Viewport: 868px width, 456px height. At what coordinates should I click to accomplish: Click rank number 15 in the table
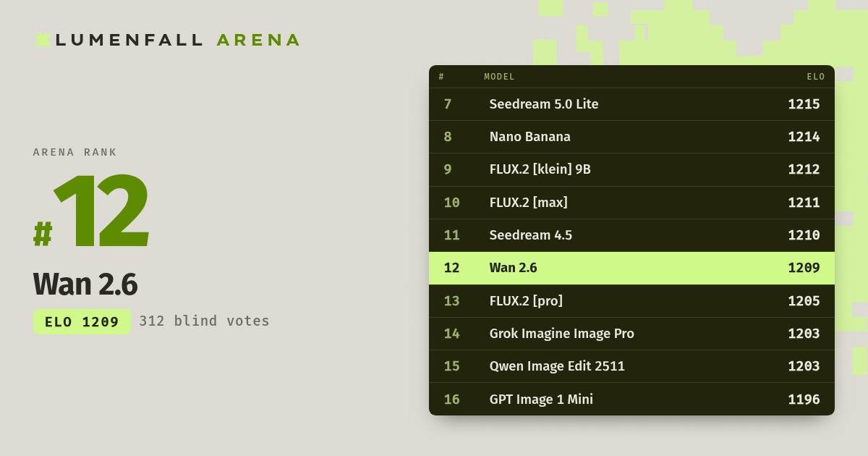tap(451, 366)
